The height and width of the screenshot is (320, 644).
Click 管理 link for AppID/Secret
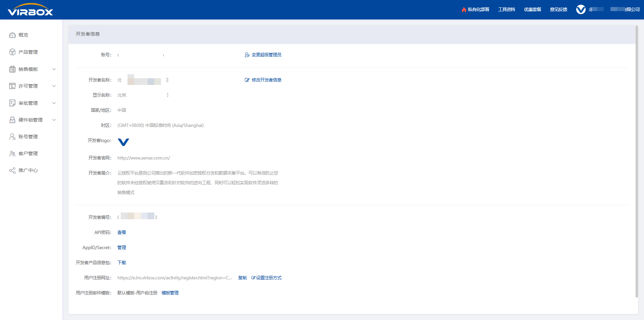pos(122,247)
